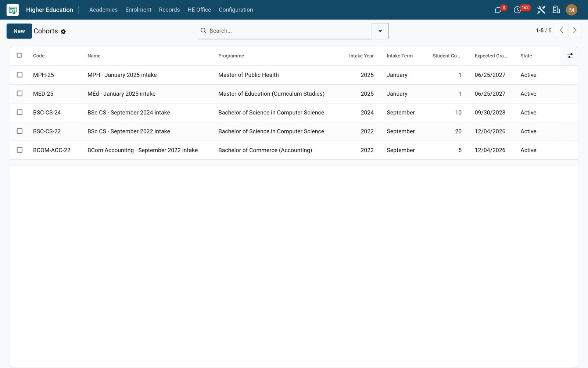Check the MPH-25 row checkbox
This screenshot has width=588, height=368.
pos(19,75)
